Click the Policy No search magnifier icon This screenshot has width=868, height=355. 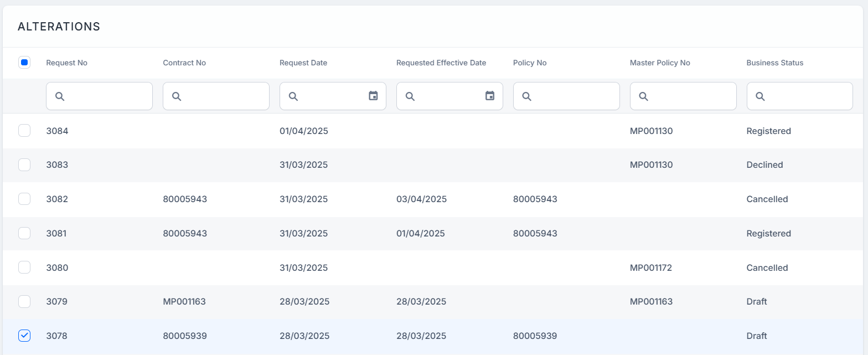(x=527, y=96)
